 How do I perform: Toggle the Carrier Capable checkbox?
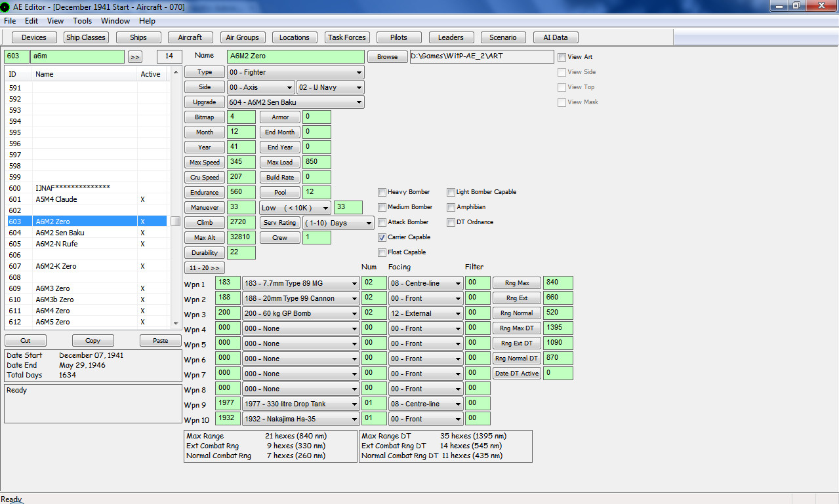(382, 237)
